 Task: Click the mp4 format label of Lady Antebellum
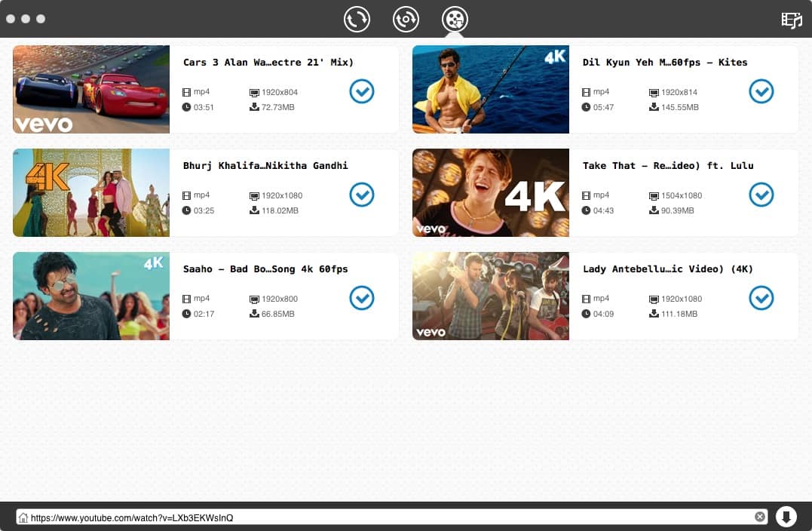click(601, 299)
